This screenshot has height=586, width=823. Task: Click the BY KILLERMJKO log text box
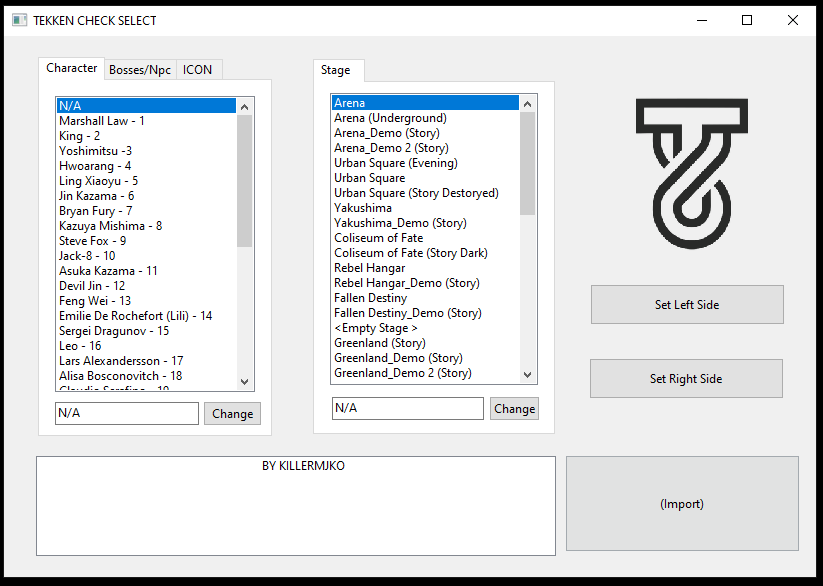296,506
